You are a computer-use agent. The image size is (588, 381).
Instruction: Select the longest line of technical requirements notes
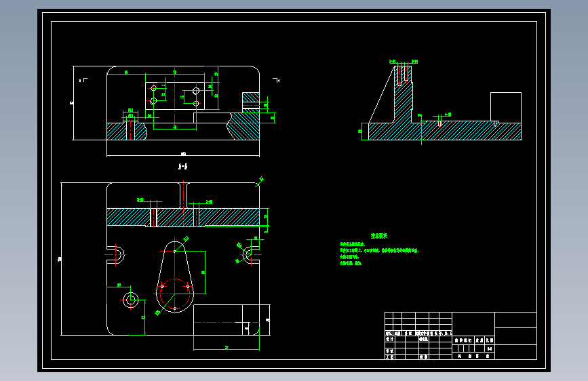click(x=378, y=250)
